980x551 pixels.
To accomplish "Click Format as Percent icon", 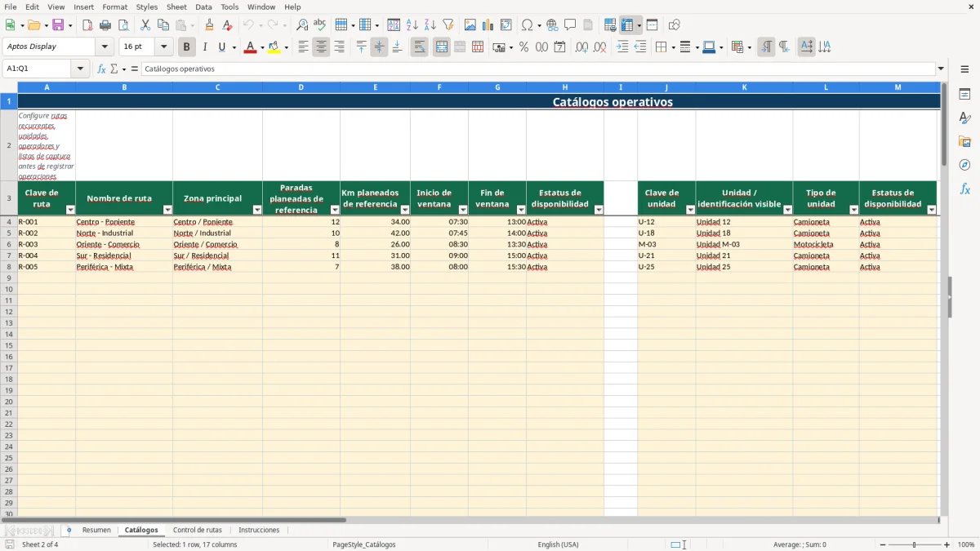I will click(x=523, y=47).
